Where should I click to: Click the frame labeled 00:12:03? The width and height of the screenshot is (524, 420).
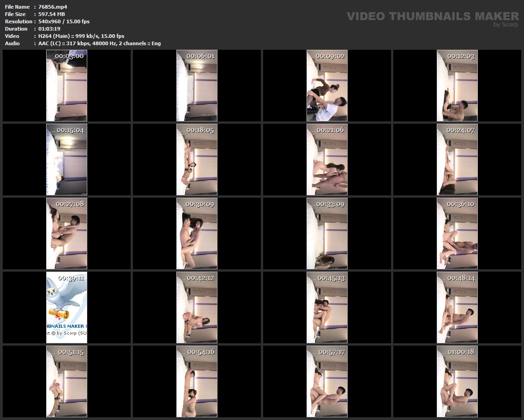457,86
